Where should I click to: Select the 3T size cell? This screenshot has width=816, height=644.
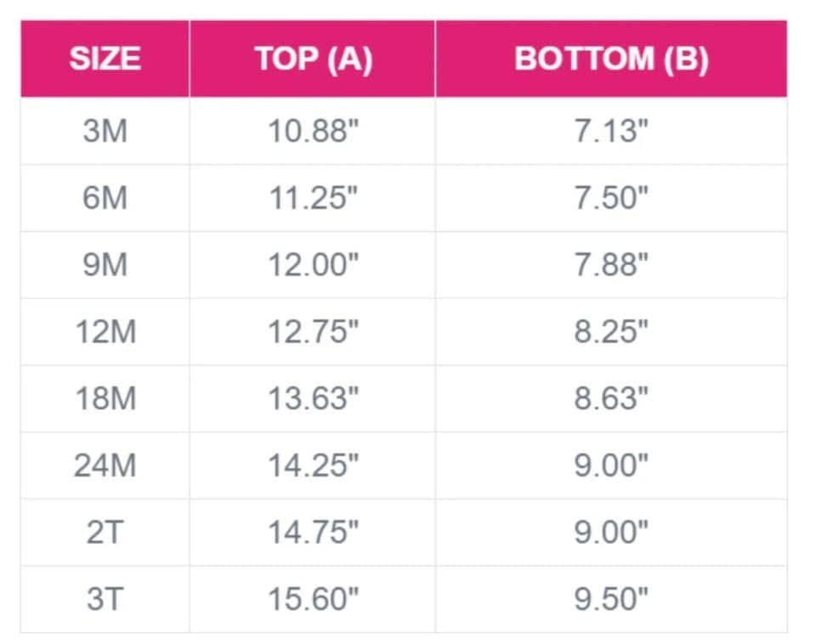(105, 599)
